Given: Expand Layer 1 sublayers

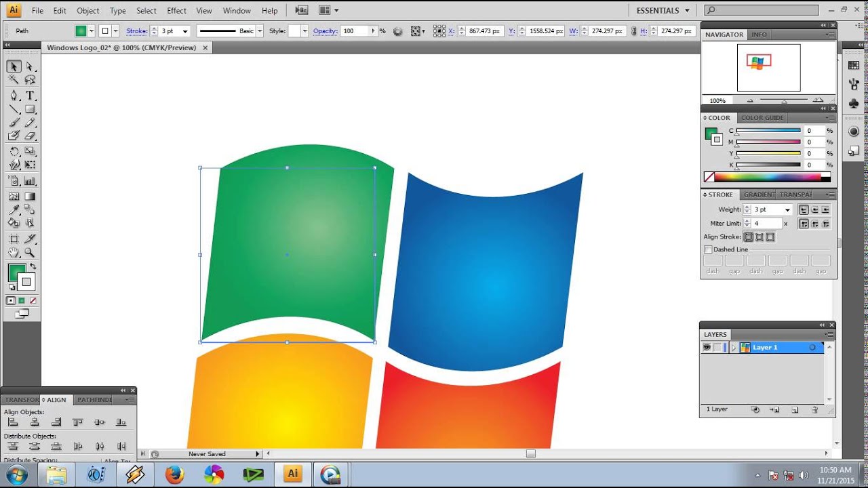Looking at the screenshot, I should click(x=733, y=347).
